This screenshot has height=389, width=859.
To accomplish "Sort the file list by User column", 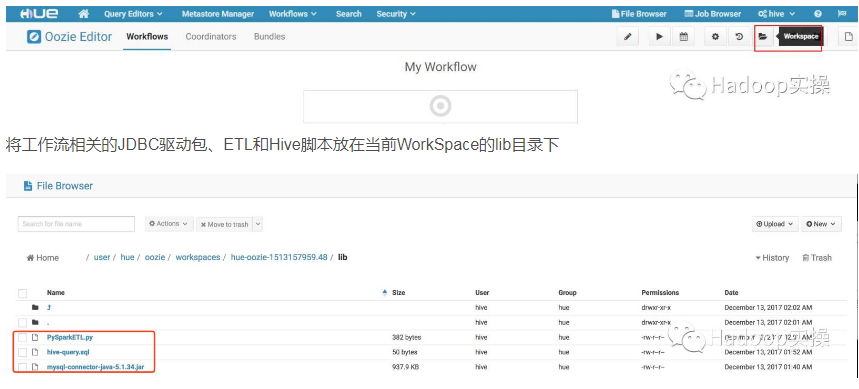I will click(482, 293).
